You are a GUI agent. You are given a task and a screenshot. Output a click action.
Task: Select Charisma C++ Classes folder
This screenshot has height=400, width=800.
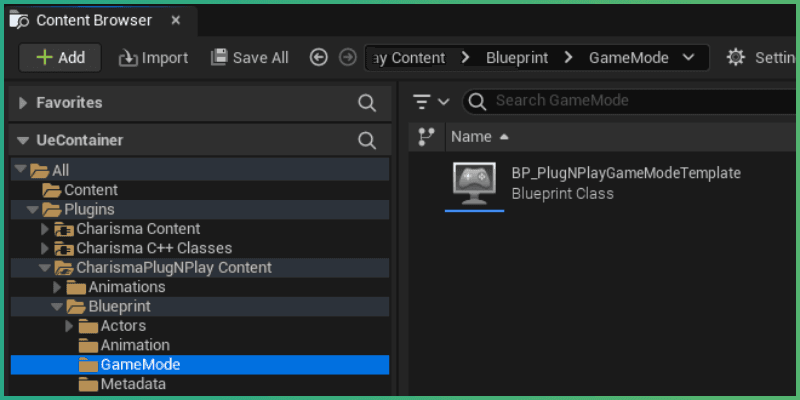(x=154, y=248)
